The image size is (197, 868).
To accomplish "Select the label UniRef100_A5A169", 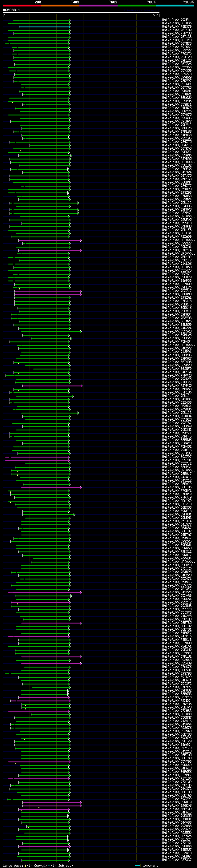I will coord(177,501).
